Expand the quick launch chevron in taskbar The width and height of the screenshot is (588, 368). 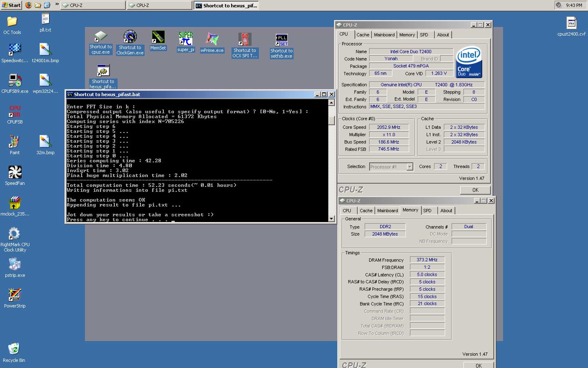tap(57, 5)
